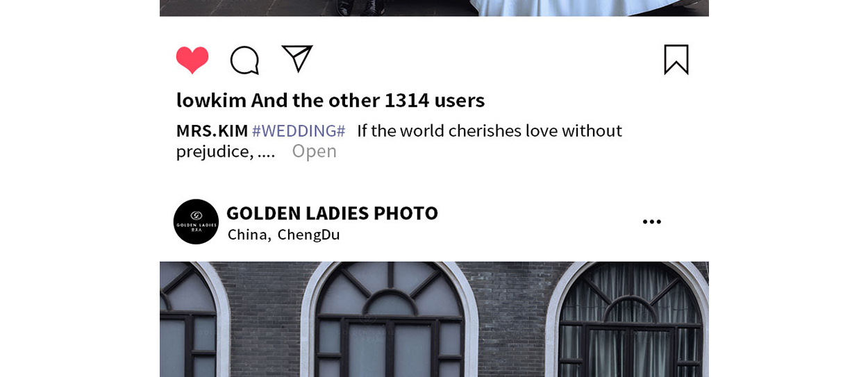Viewport: 868px width, 377px height.
Task: Tap the middle arched window in photo
Action: [x=389, y=320]
